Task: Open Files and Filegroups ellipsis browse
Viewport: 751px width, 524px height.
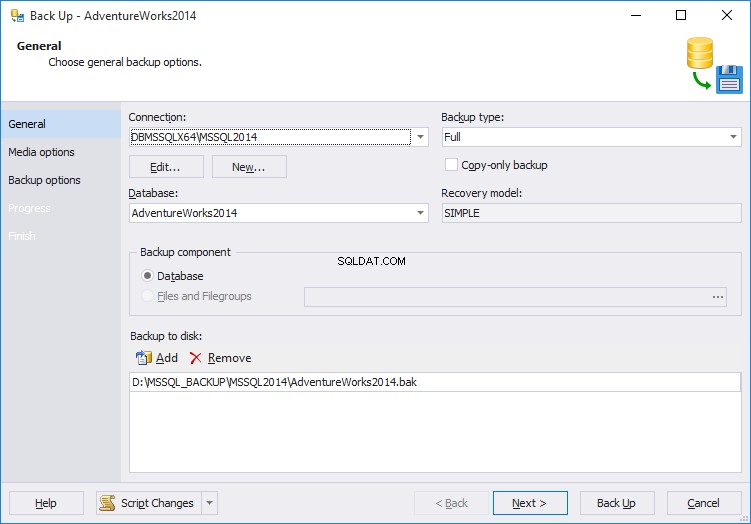Action: [717, 297]
